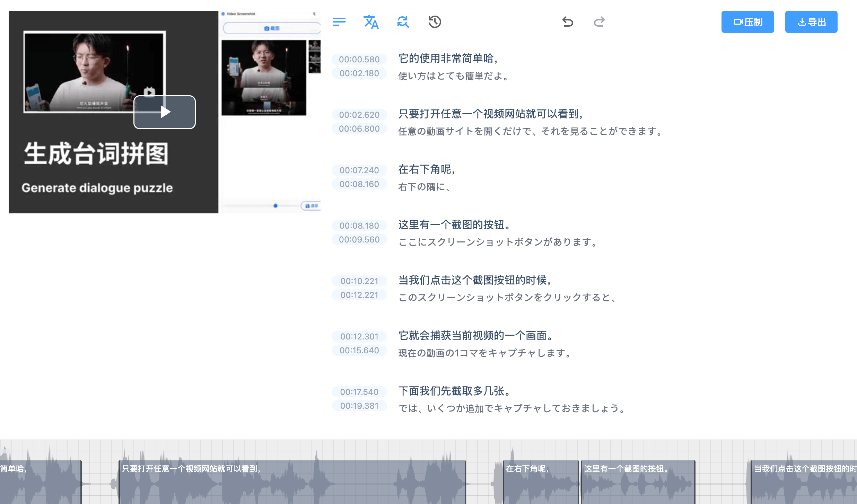The image size is (857, 504).
Task: Edit start time 00:00.580
Action: pyautogui.click(x=359, y=59)
